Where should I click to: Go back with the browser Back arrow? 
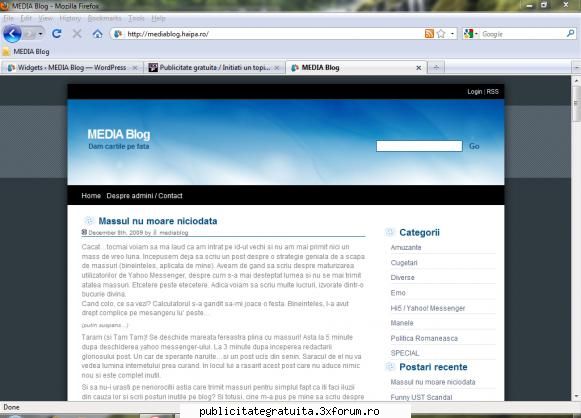12,34
